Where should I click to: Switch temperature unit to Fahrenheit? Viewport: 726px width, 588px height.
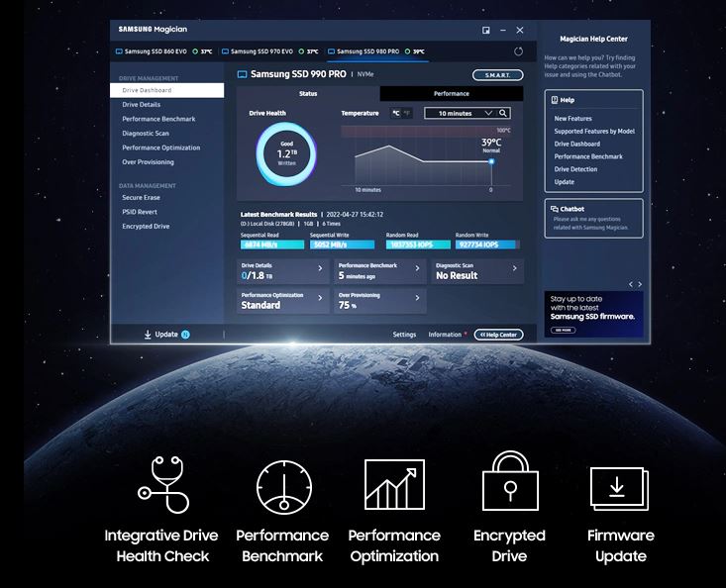coord(407,113)
